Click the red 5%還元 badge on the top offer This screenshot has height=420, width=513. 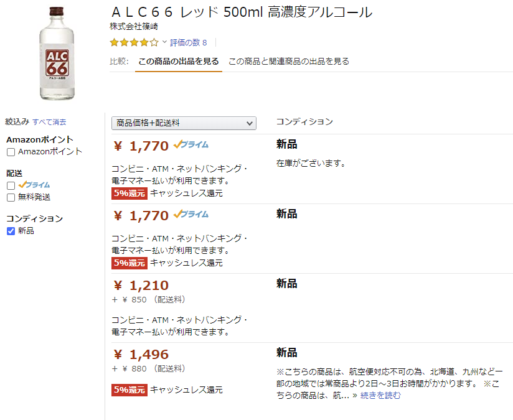click(129, 194)
